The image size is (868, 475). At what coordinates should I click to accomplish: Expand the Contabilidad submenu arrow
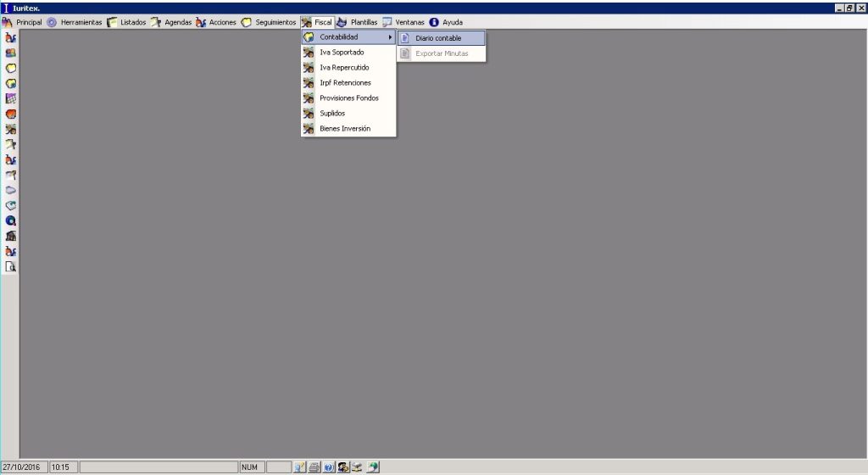pos(390,37)
